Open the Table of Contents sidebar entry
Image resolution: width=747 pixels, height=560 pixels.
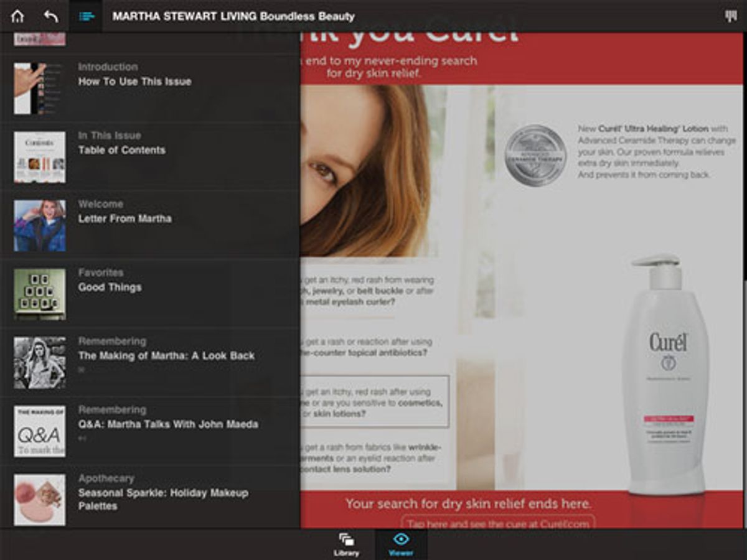point(121,150)
